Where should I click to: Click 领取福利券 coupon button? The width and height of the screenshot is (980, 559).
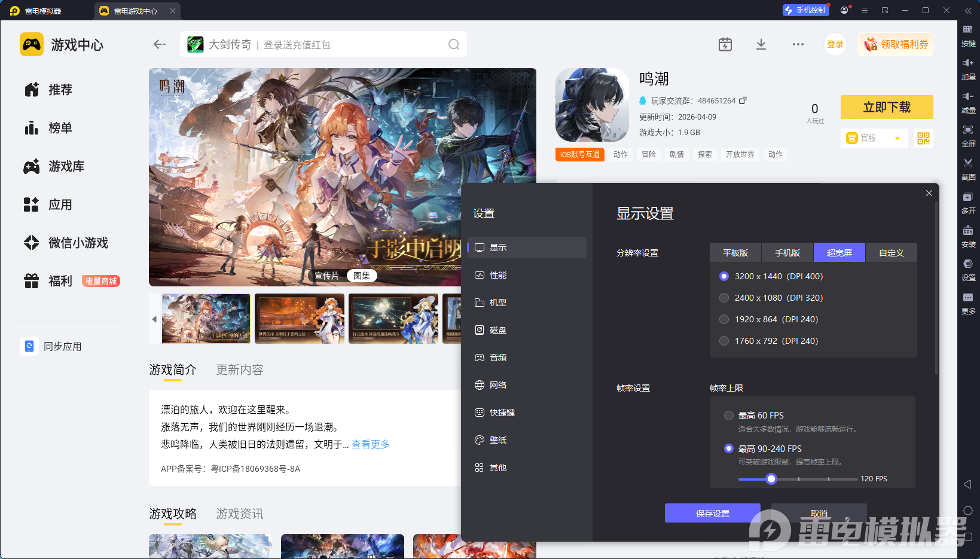click(x=896, y=44)
